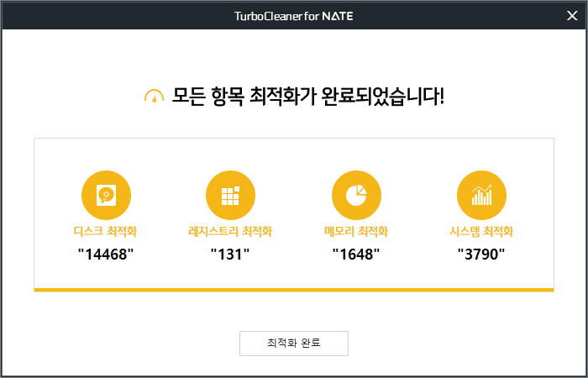The image size is (588, 378).
Task: Click the "3790" system result value
Action: click(x=481, y=255)
